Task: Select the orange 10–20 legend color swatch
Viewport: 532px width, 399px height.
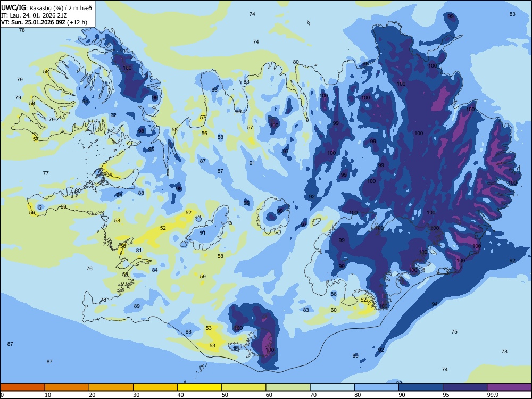Action: (x=67, y=387)
